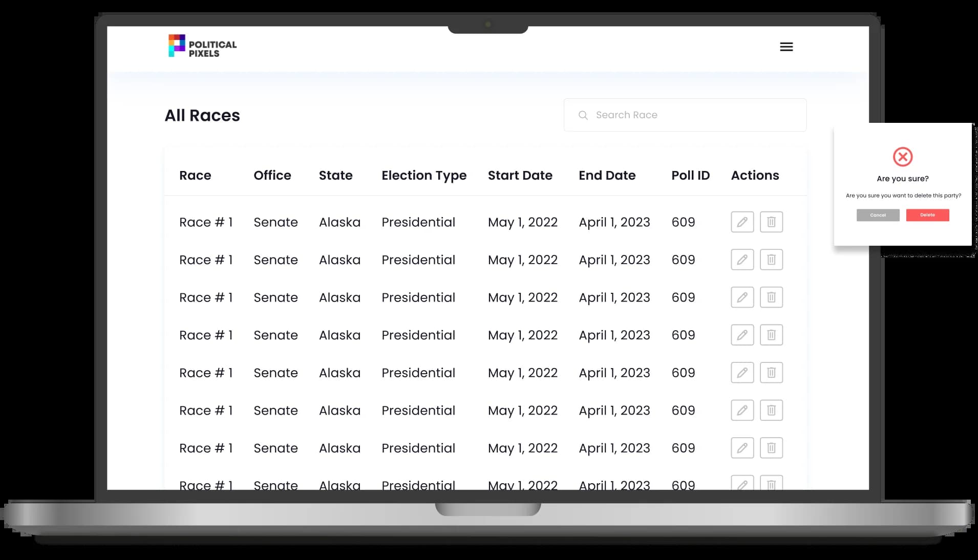Delete the third race row using the trash icon
This screenshot has width=978, height=560.
(771, 297)
